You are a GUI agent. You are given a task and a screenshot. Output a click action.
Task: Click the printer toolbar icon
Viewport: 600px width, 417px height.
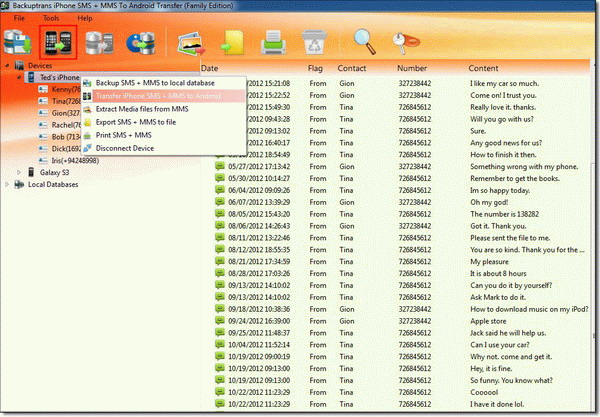click(x=273, y=42)
